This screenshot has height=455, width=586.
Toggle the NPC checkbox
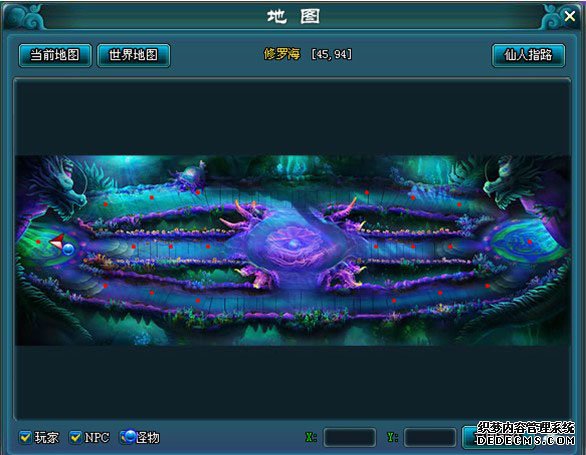(75, 437)
